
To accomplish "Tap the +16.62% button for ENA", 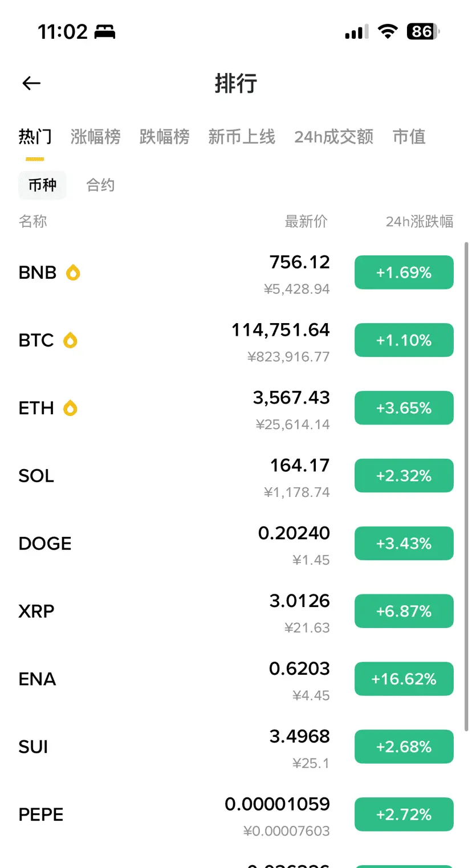I will [x=404, y=679].
